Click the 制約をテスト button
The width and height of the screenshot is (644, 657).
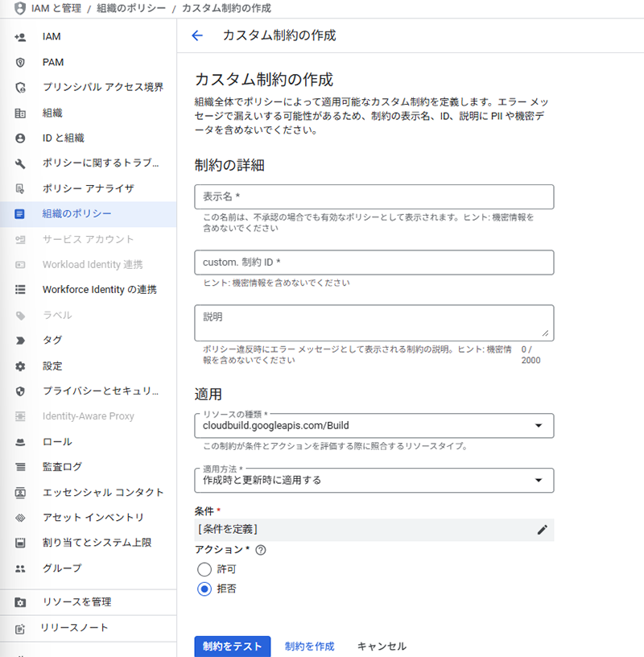click(232, 646)
